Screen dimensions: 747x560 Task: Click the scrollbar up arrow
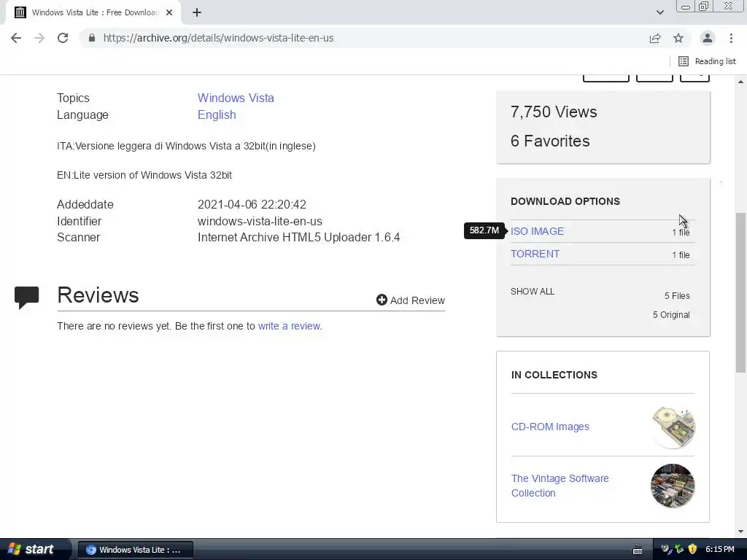point(741,82)
